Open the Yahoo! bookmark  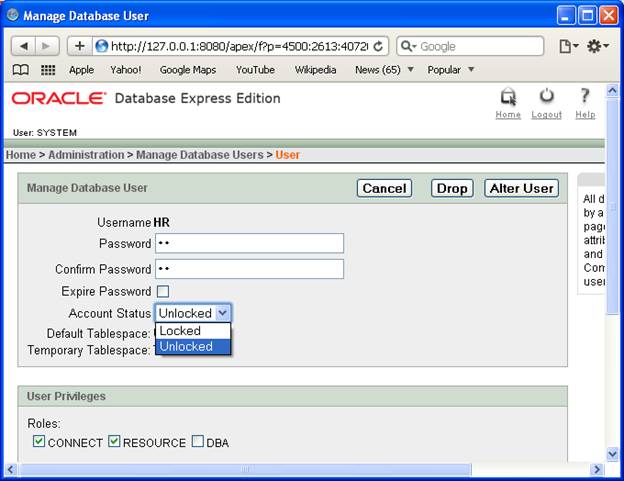click(126, 70)
